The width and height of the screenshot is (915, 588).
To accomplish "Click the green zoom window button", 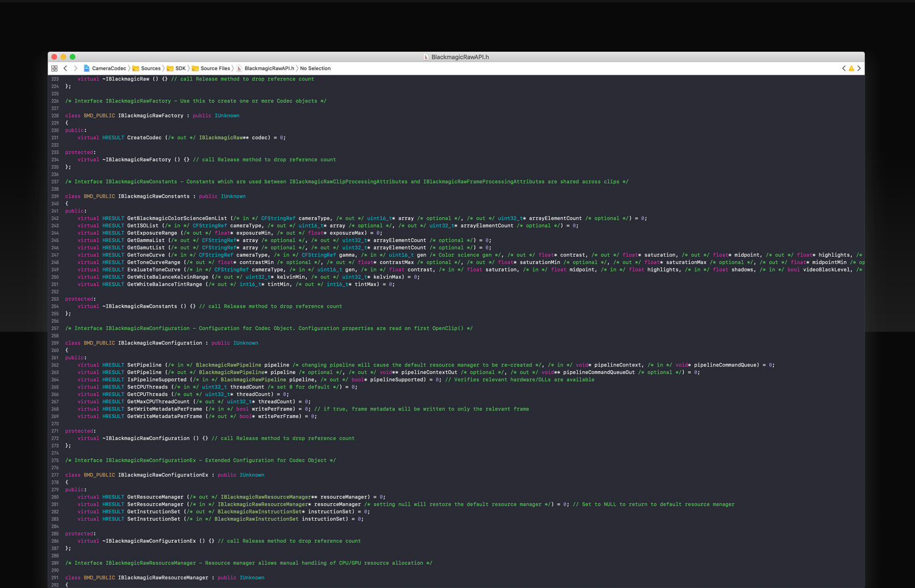I will 73,57.
